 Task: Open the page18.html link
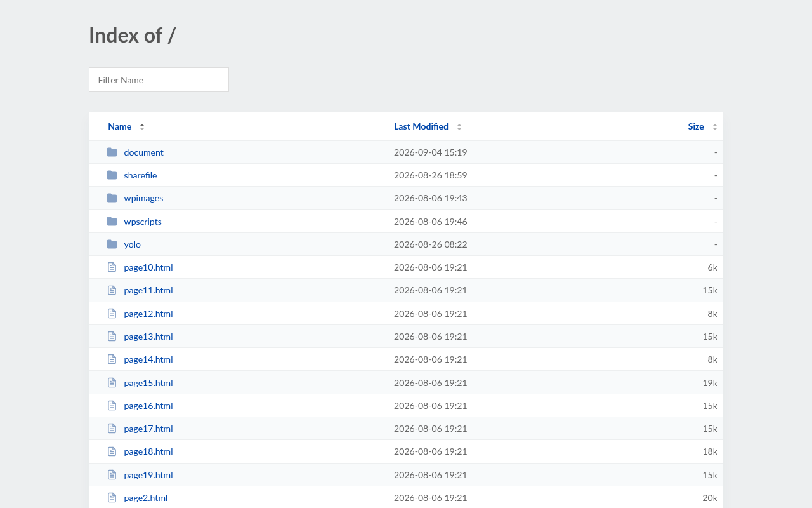(148, 451)
